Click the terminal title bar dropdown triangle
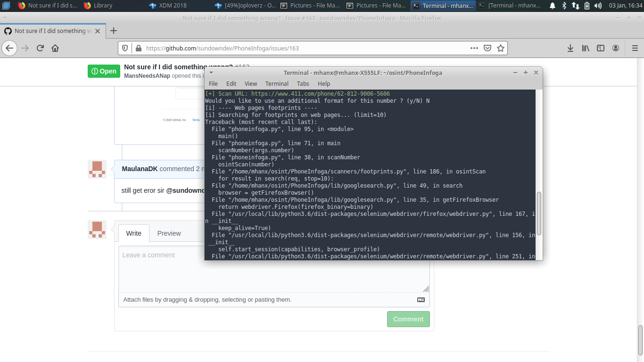Viewport: 644px width, 362px height. coord(211,72)
